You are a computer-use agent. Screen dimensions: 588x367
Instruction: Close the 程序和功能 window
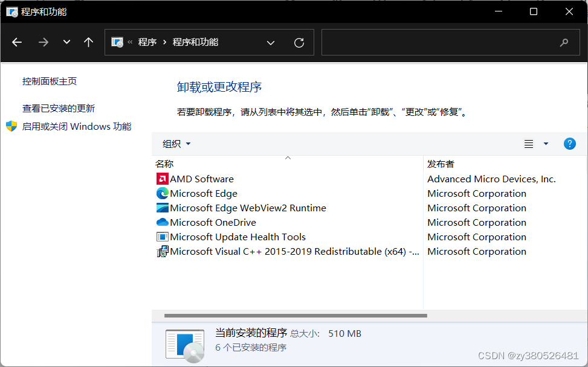pos(569,11)
